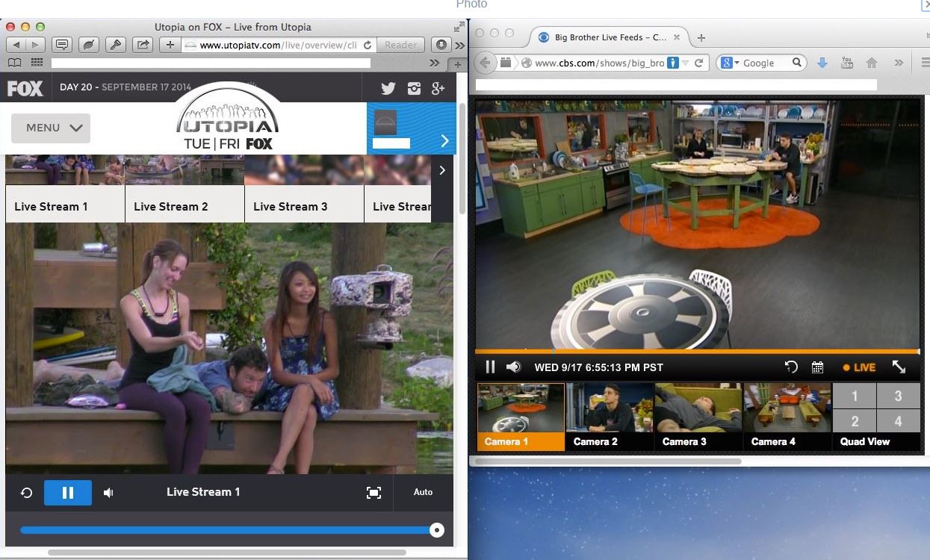Image resolution: width=930 pixels, height=560 pixels.
Task: Pause the Big Brother live feed
Action: [x=491, y=367]
